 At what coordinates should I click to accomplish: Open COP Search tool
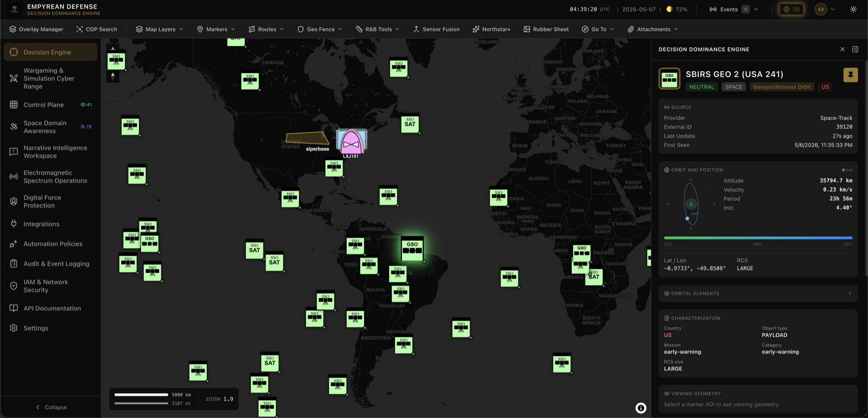pos(97,29)
